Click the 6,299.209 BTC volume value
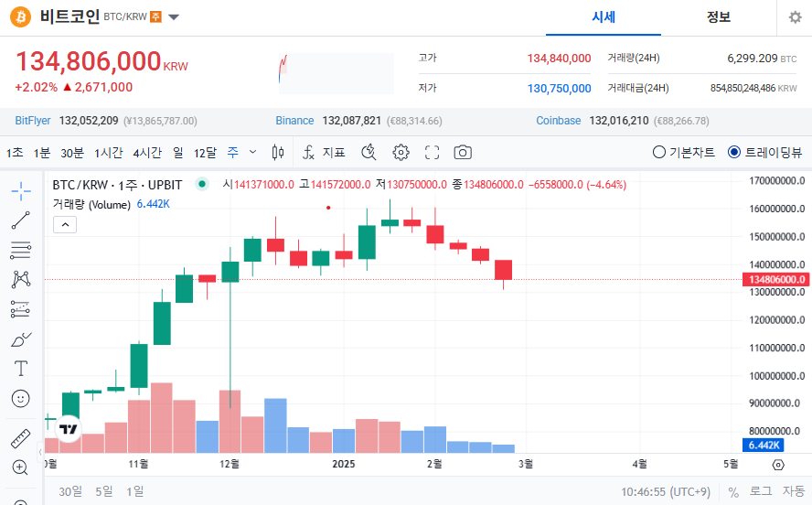812x505 pixels. click(762, 59)
